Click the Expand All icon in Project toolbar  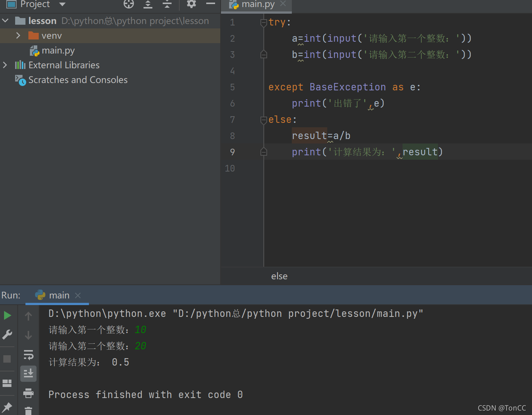pos(148,4)
